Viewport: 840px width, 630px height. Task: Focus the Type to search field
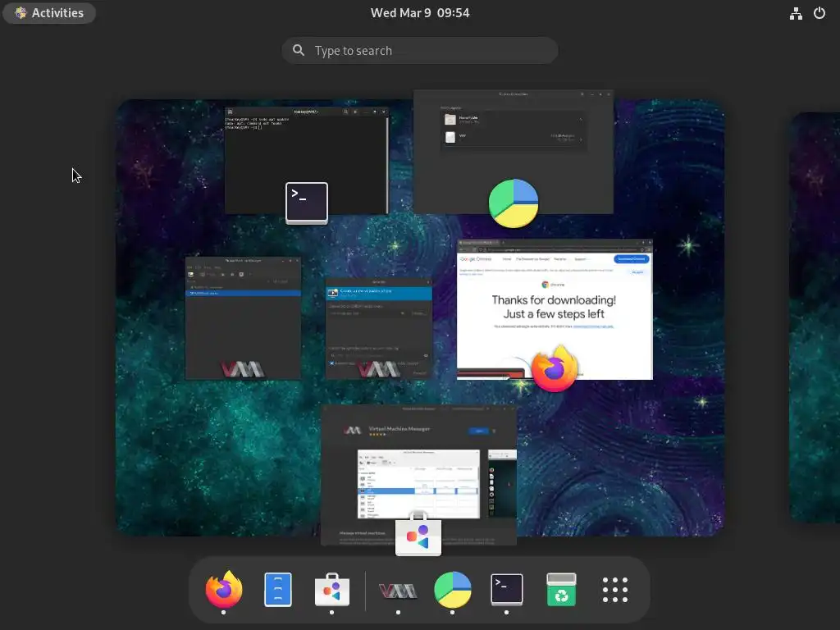420,50
